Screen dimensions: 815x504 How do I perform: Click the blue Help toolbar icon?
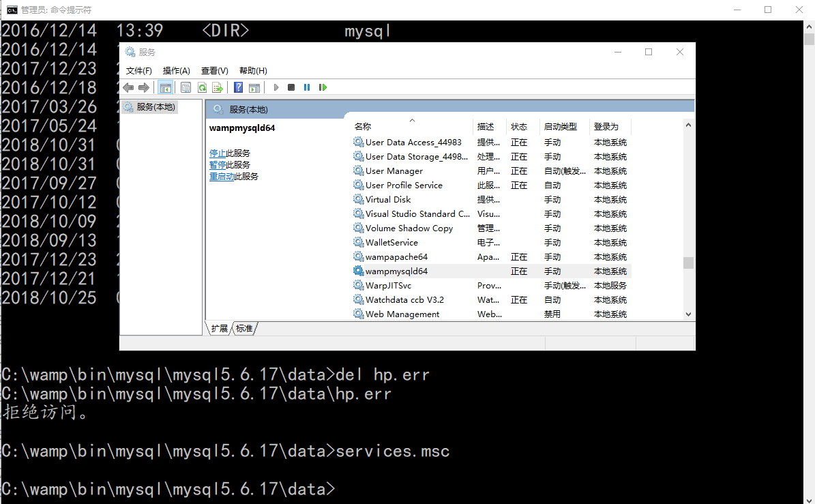point(238,87)
